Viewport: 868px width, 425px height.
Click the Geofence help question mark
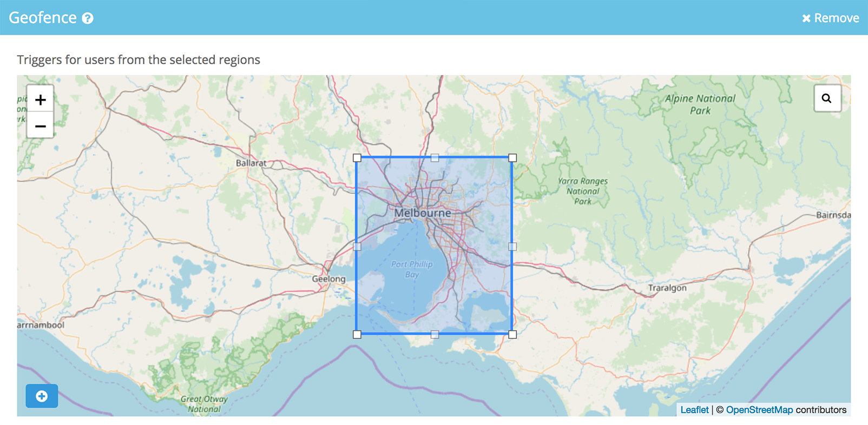click(x=88, y=18)
